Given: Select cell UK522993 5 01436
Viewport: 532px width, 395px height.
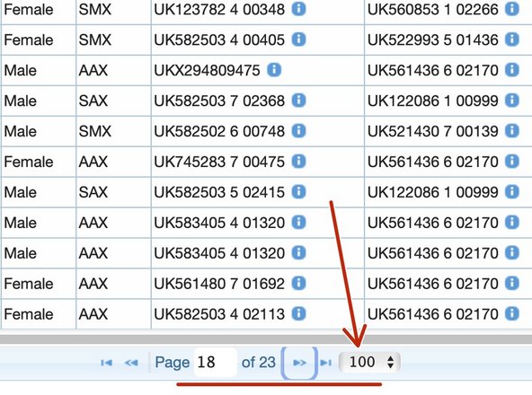Looking at the screenshot, I should click(448, 39).
